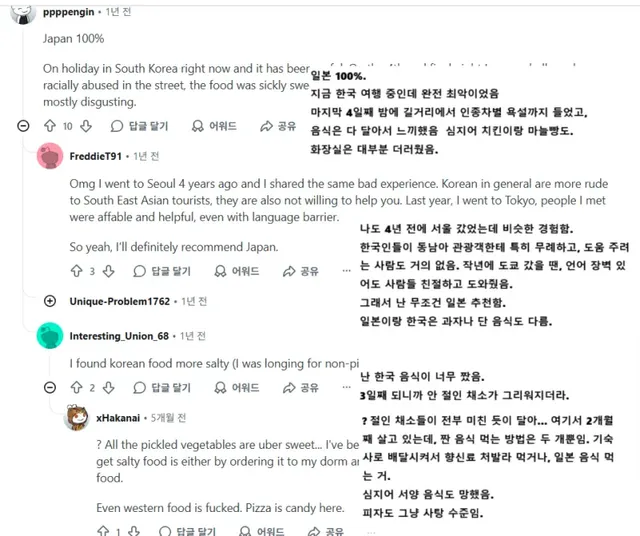Downvote FreddieT91's comment
This screenshot has width=640, height=536.
tap(109, 271)
